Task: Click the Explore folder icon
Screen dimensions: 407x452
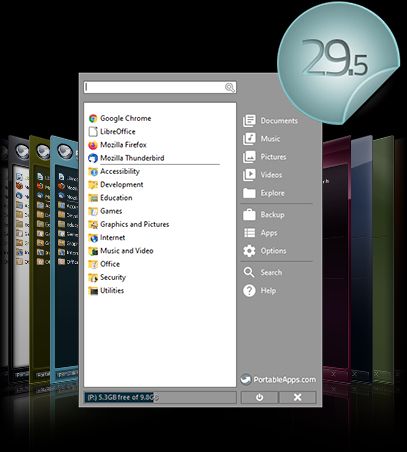Action: click(249, 193)
